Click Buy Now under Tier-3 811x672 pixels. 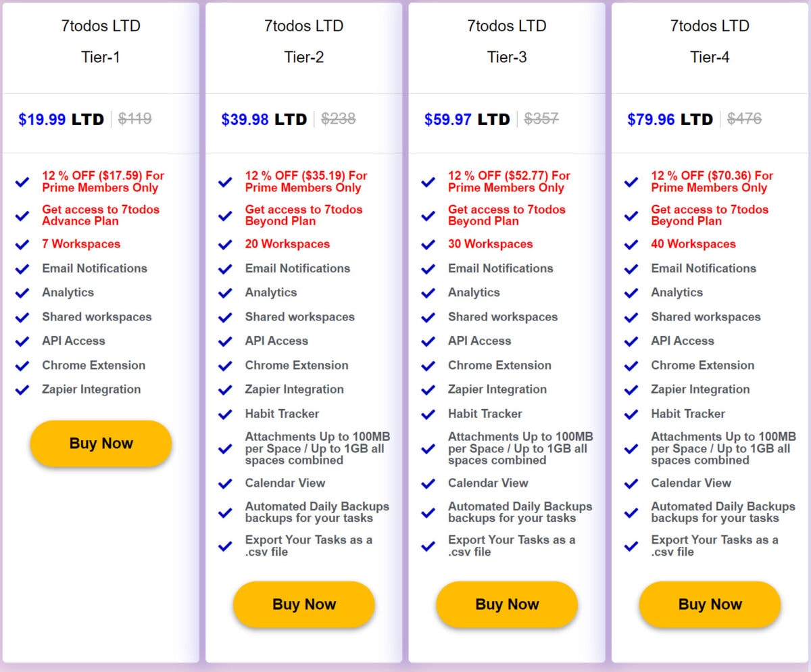[506, 604]
